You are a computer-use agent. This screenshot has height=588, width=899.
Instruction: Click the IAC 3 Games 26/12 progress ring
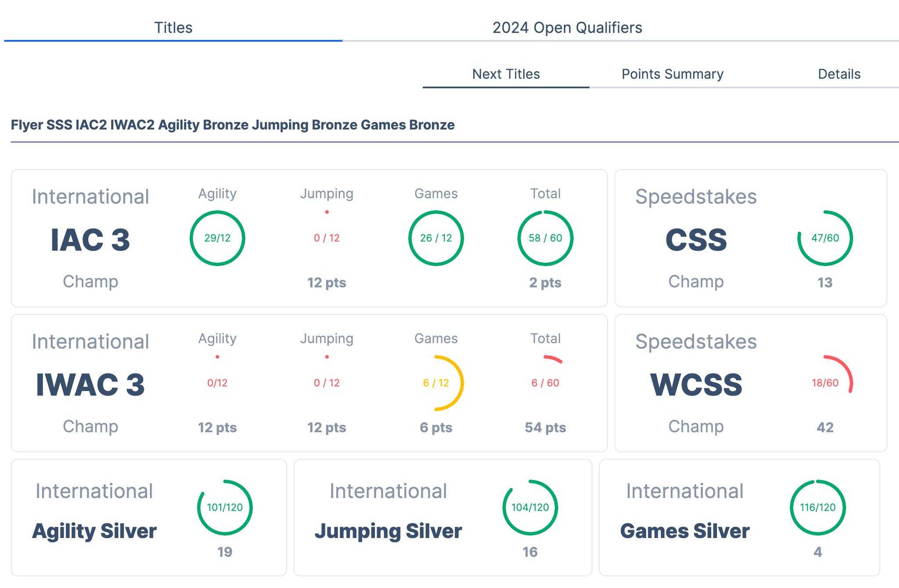coord(436,238)
